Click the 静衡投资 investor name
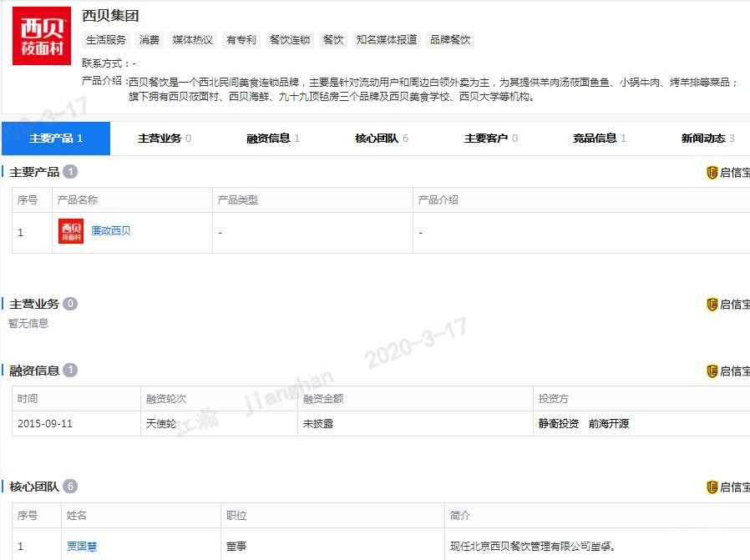 [559, 424]
